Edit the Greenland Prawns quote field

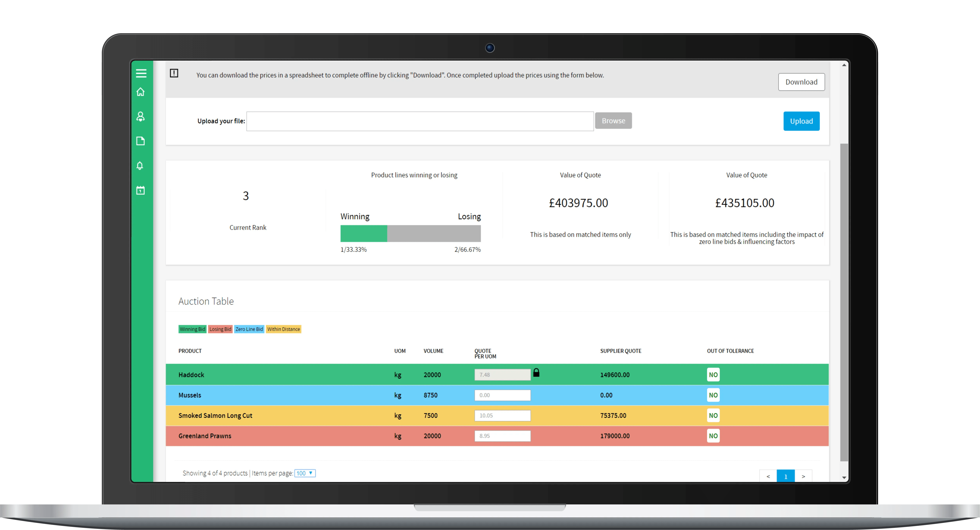click(x=502, y=436)
